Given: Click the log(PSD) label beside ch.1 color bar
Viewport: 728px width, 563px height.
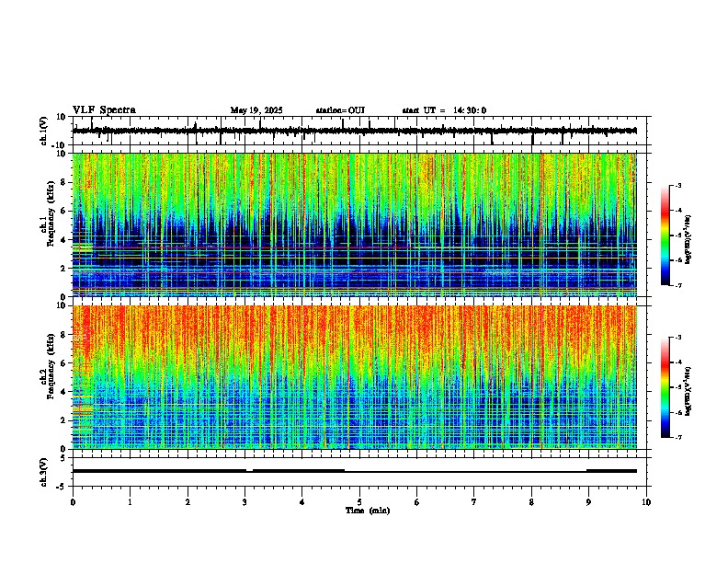Looking at the screenshot, I should click(x=688, y=239).
